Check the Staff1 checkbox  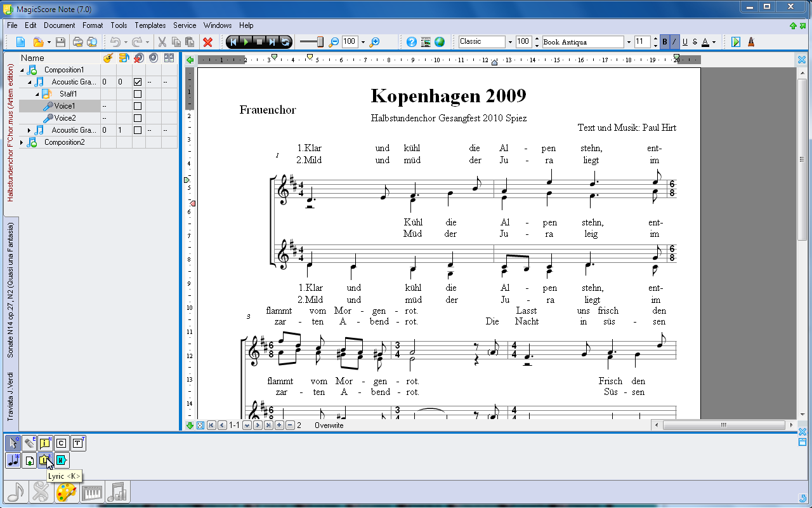pyautogui.click(x=138, y=94)
